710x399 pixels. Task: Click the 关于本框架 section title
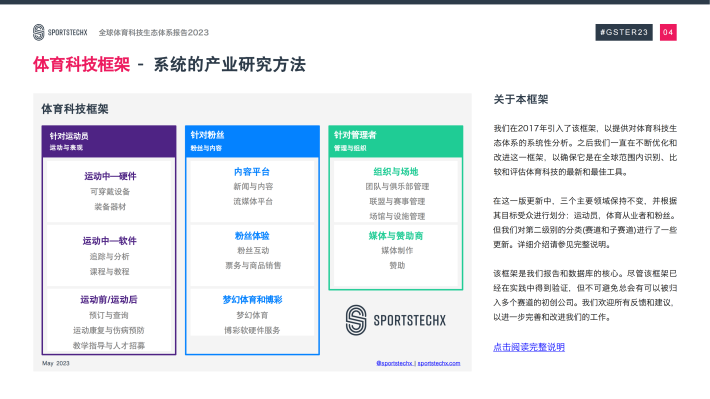(521, 99)
